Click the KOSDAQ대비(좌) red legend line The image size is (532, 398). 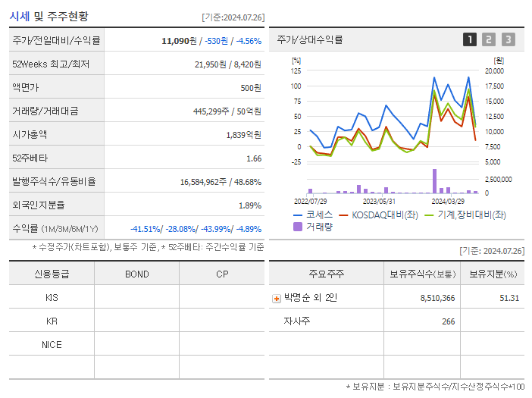click(343, 215)
